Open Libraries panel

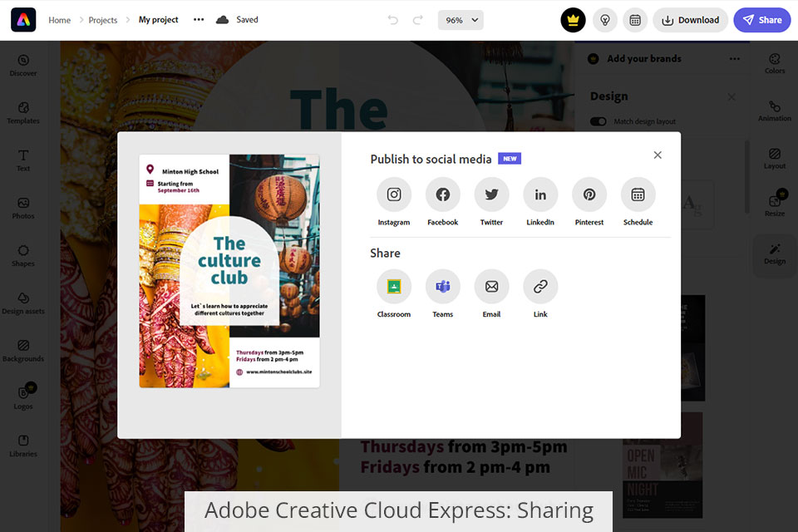(23, 446)
